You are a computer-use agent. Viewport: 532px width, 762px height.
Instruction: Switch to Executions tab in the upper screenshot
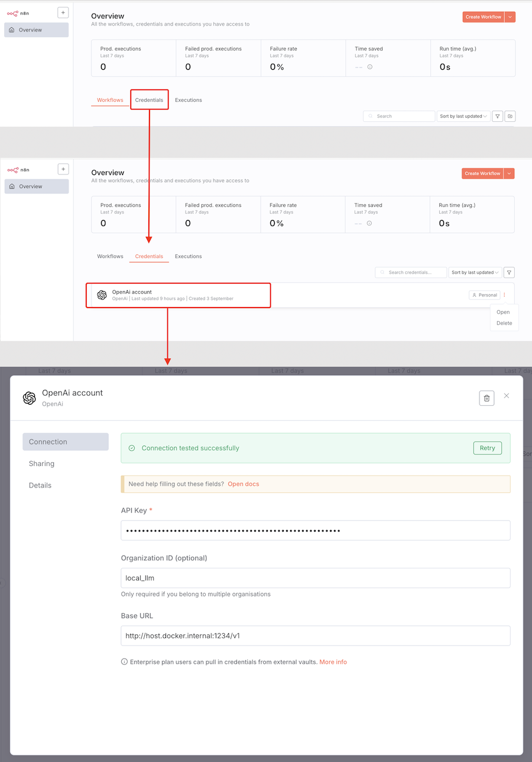click(189, 100)
